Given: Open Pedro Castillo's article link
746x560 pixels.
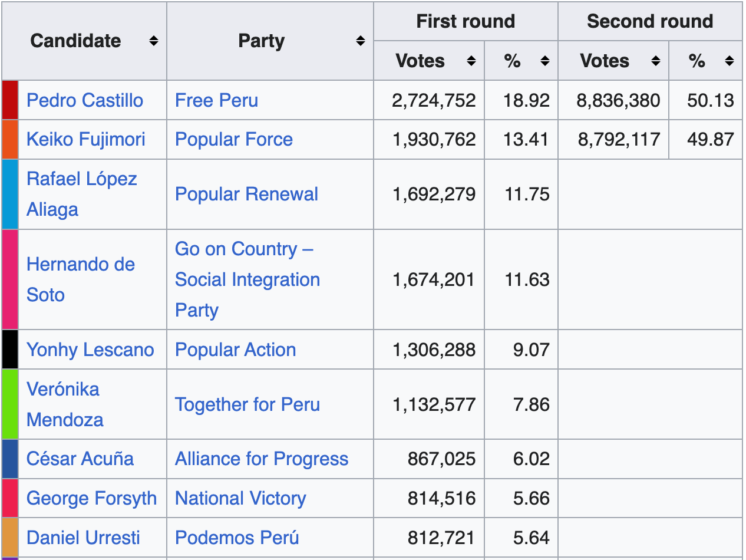Looking at the screenshot, I should [85, 100].
